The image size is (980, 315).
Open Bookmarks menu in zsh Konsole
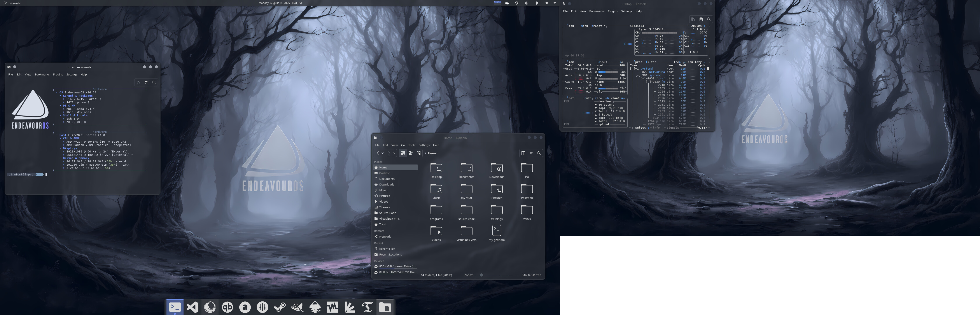pos(42,75)
